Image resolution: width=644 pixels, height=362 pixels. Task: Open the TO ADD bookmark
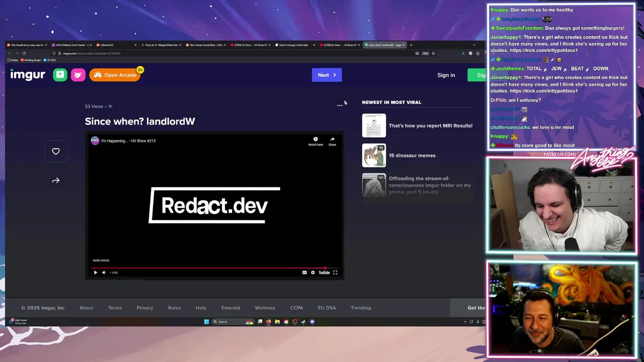(x=50, y=60)
